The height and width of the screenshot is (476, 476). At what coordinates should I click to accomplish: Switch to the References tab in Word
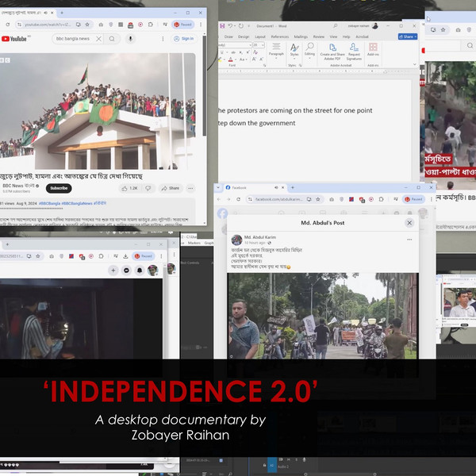click(x=280, y=36)
